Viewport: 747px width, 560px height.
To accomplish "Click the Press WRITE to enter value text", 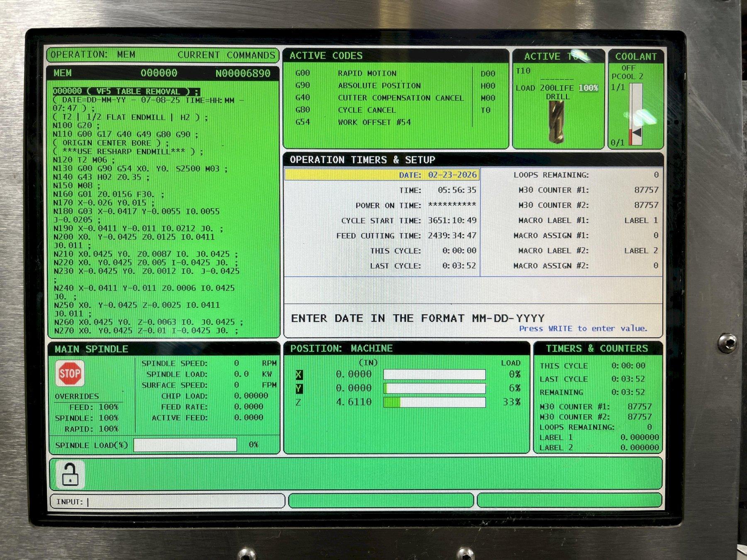I will [583, 329].
